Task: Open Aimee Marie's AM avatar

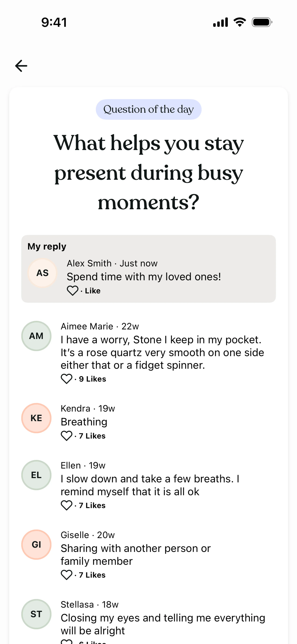Action: pos(36,336)
